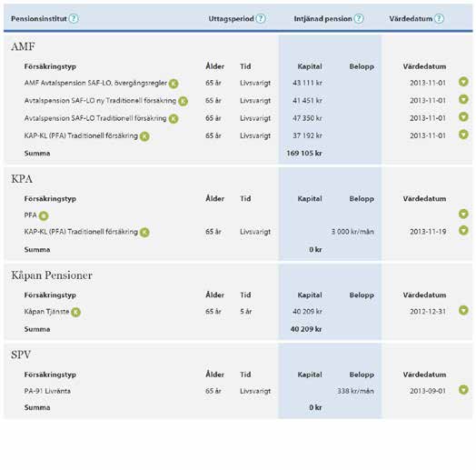Click the 43 111 kr capital value
The width and height of the screenshot is (476, 470).
[307, 83]
